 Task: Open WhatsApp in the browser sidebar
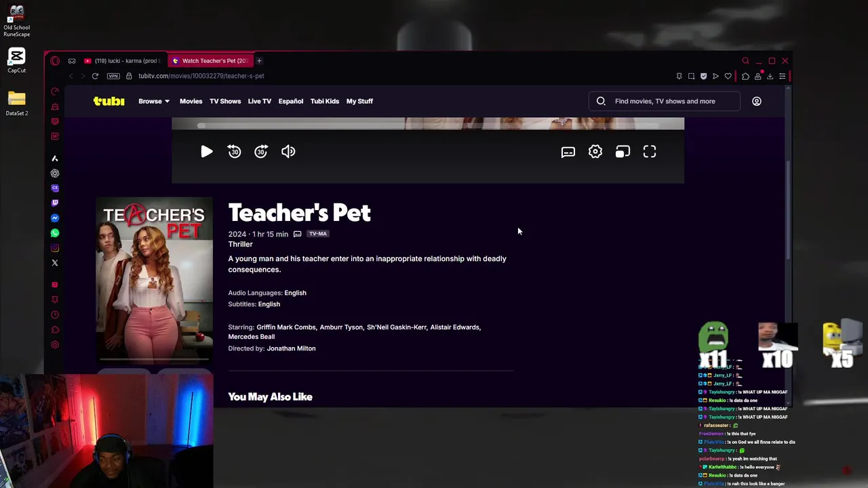point(55,232)
